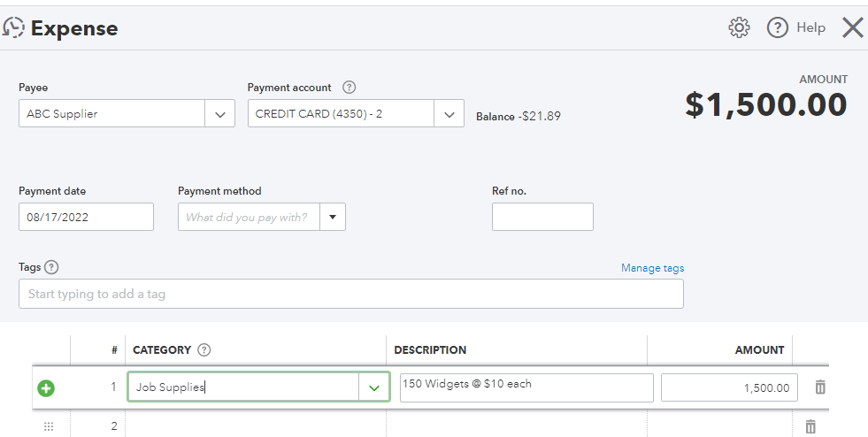Screen dimensions: 868x437
Task: Click the Payment date field
Action: click(86, 217)
